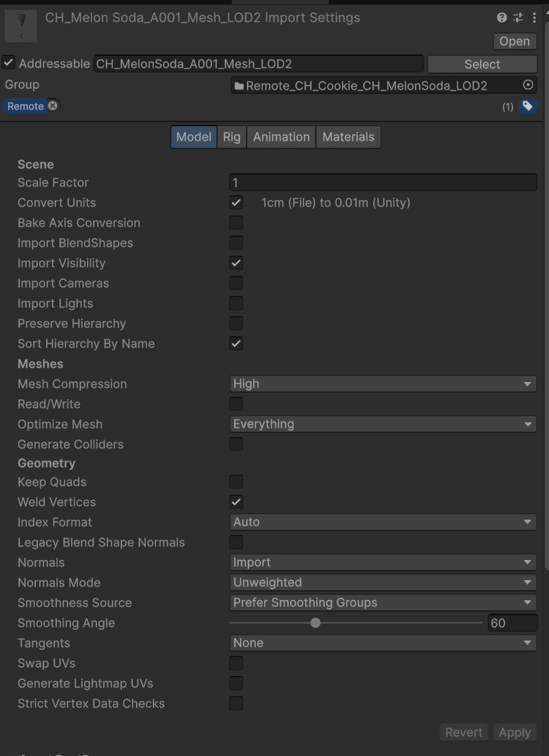
Task: Click the Geometry section header
Action: pyautogui.click(x=46, y=463)
